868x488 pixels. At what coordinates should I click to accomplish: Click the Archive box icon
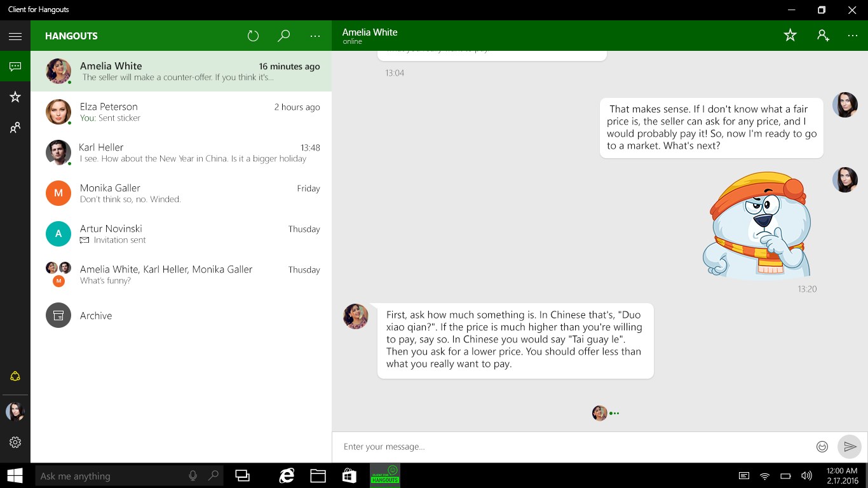(58, 315)
